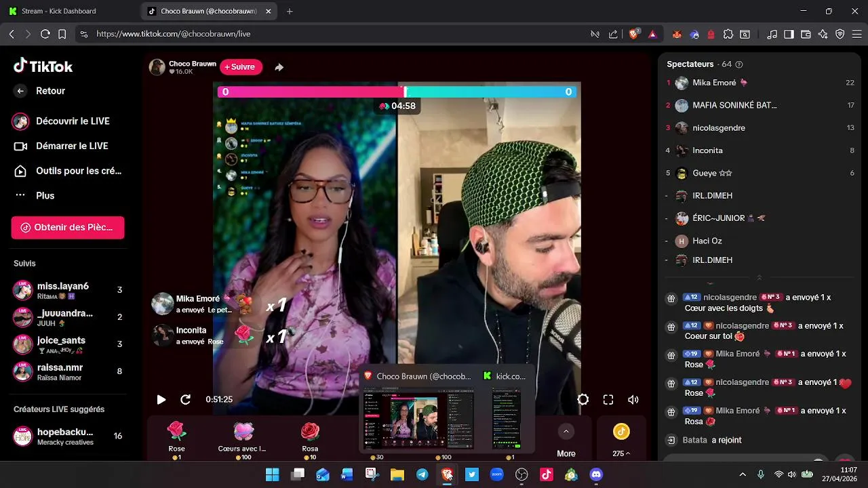
Task: Show hidden system tray icons
Action: (x=743, y=474)
